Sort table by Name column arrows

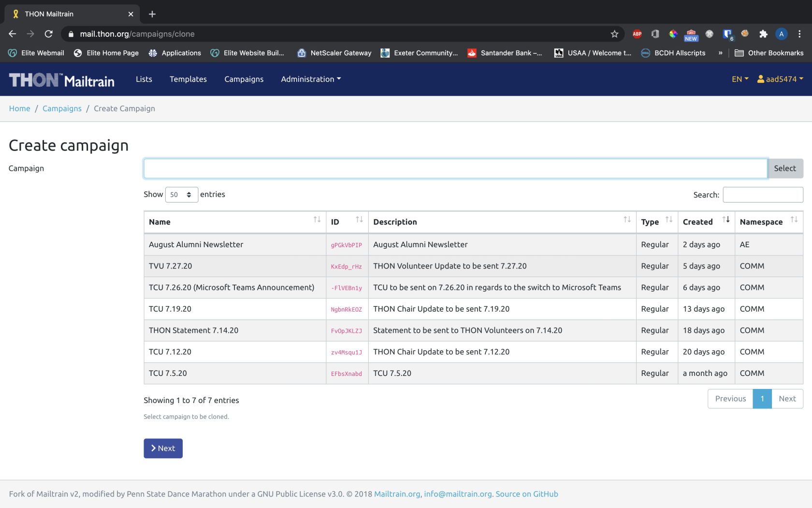pyautogui.click(x=317, y=220)
